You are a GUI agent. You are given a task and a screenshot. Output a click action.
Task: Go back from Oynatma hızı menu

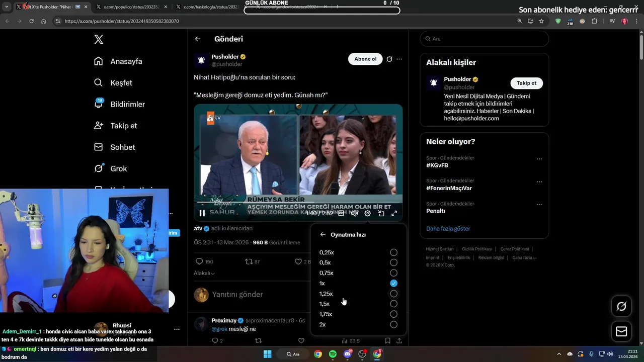[323, 235]
